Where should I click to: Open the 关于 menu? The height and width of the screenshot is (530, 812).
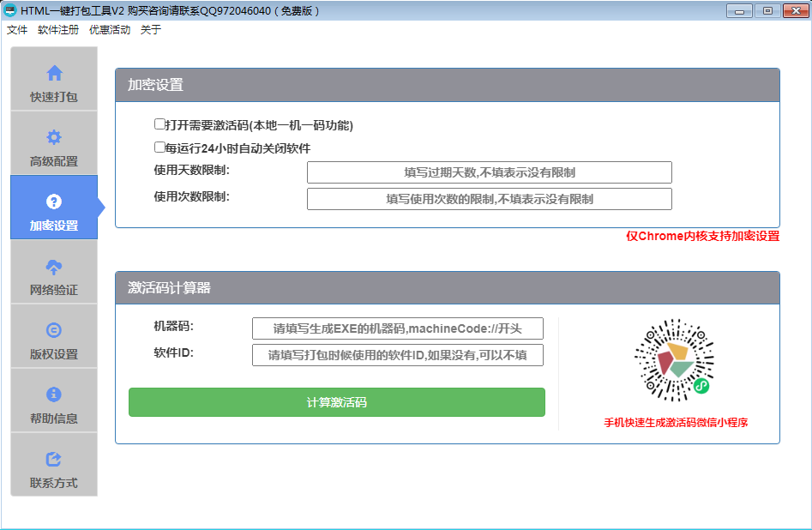(151, 30)
